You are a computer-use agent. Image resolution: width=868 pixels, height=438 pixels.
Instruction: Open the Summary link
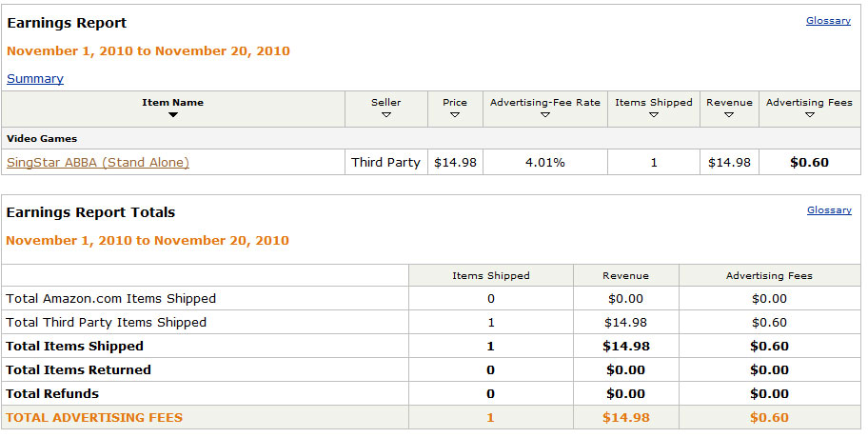click(x=35, y=79)
